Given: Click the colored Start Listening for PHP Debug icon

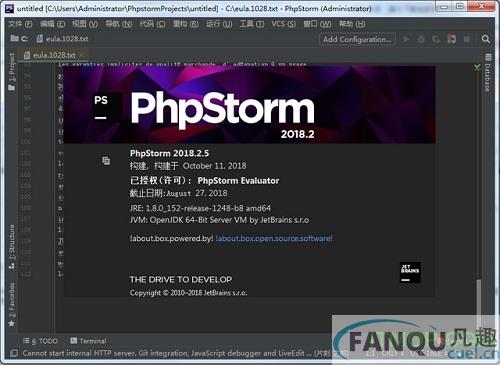Looking at the screenshot, I should 452,39.
